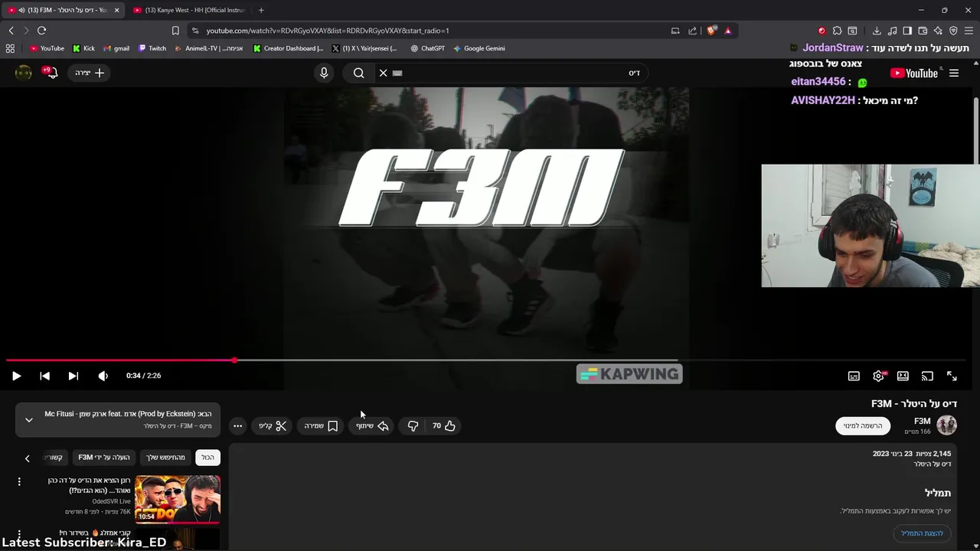
Task: Expand the Mc Fitusi up-next mix panel
Action: tap(29, 419)
